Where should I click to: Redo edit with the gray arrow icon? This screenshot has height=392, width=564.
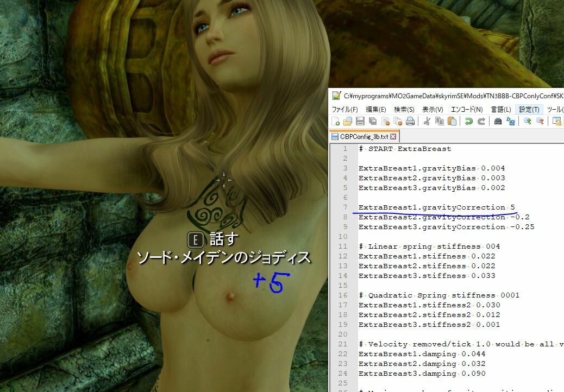[481, 122]
